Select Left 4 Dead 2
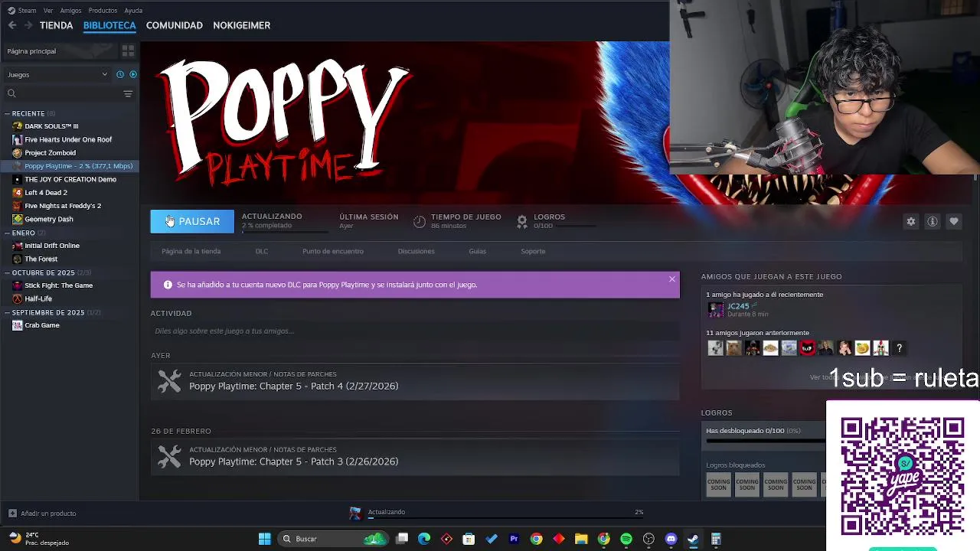 tap(70, 192)
